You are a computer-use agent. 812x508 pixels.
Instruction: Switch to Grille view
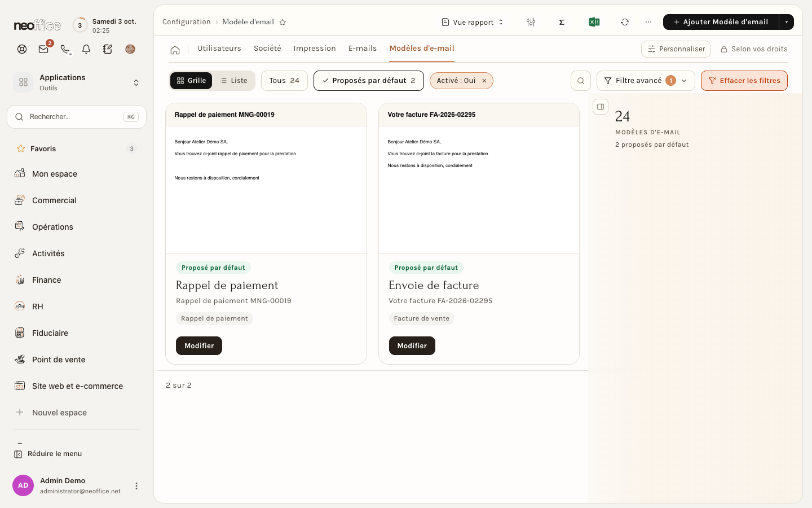(x=191, y=81)
